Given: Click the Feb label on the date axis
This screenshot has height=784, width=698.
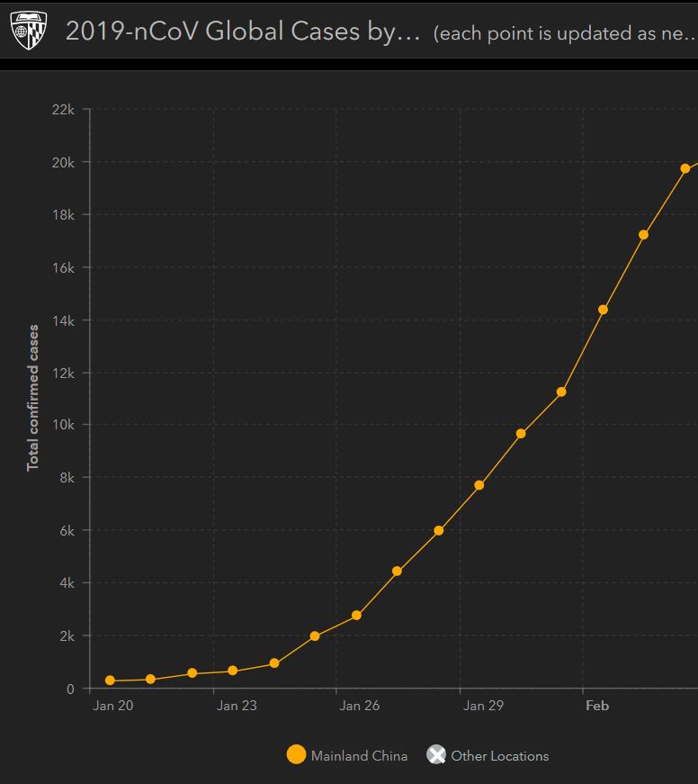Looking at the screenshot, I should [597, 706].
